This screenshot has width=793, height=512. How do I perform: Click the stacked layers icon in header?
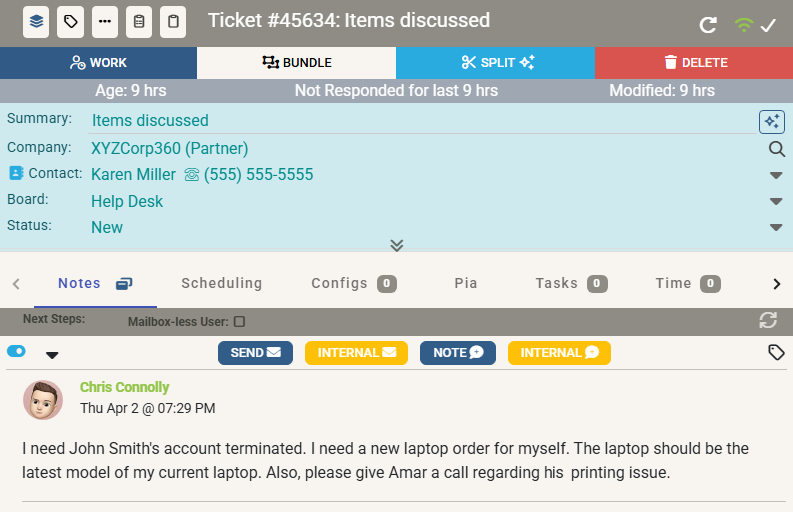[x=36, y=22]
